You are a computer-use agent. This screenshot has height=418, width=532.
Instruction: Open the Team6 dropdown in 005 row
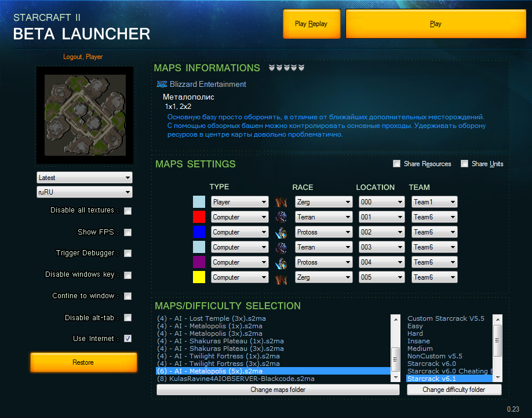(x=434, y=277)
